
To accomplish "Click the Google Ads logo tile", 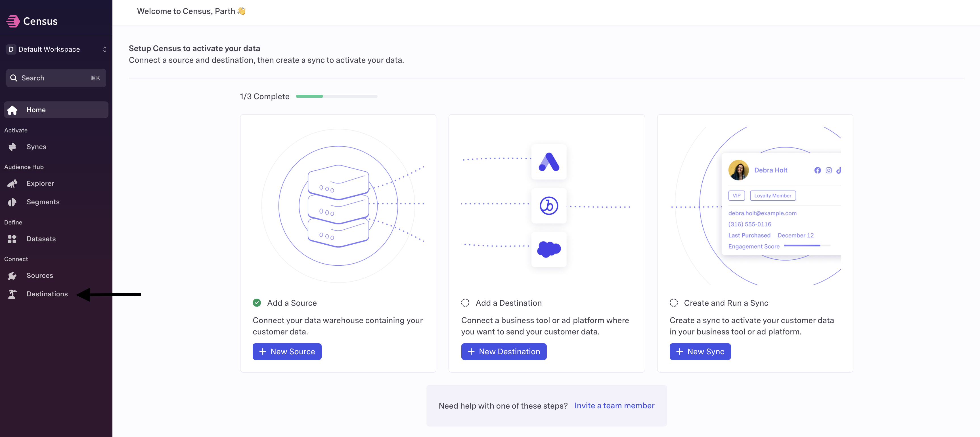I will tap(548, 162).
